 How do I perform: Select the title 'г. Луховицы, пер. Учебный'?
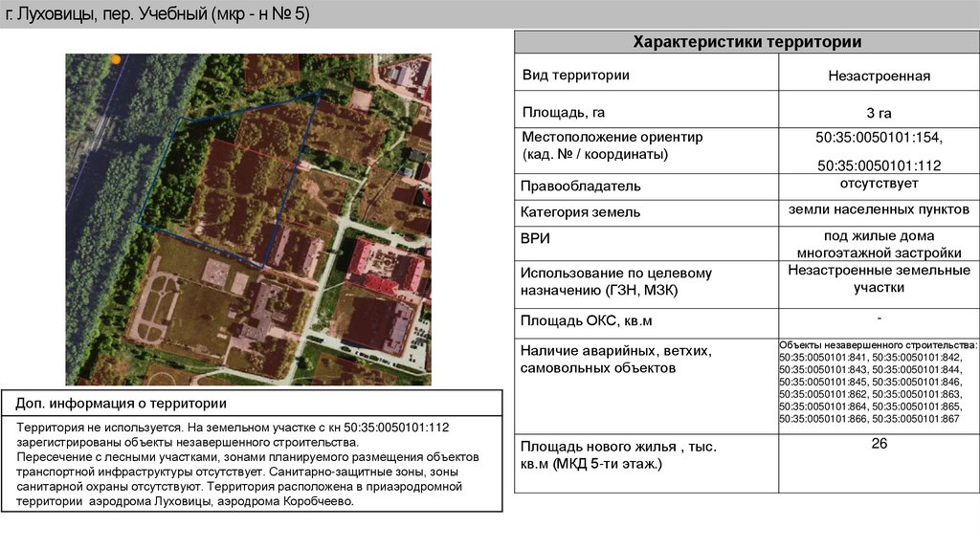pyautogui.click(x=158, y=13)
